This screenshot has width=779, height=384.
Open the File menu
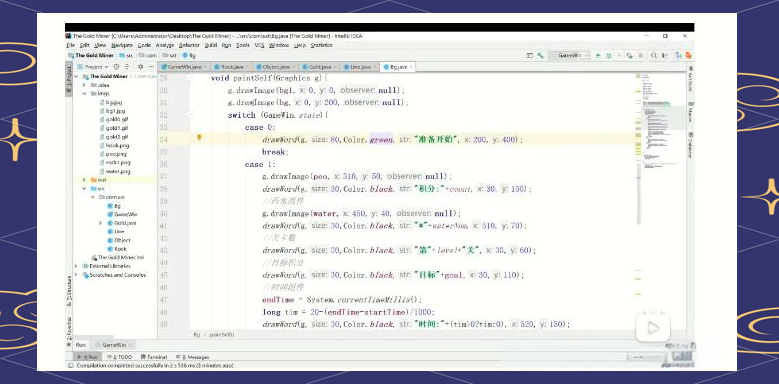pyautogui.click(x=71, y=45)
